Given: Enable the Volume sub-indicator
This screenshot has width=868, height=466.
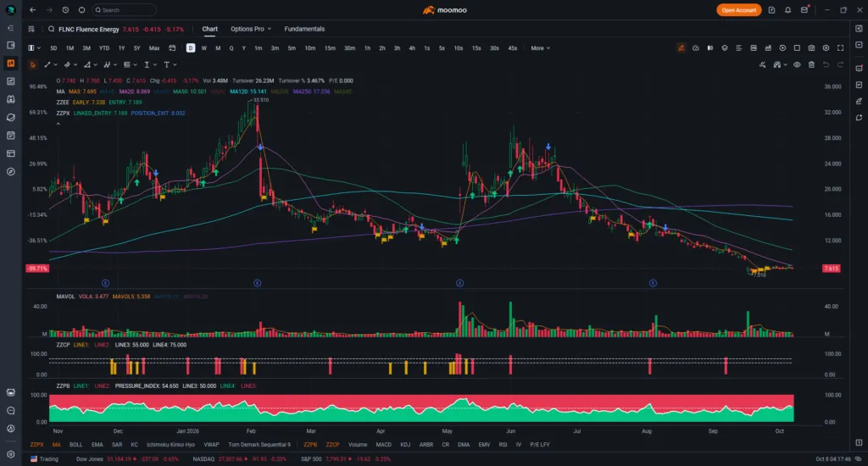Looking at the screenshot, I should 358,445.
